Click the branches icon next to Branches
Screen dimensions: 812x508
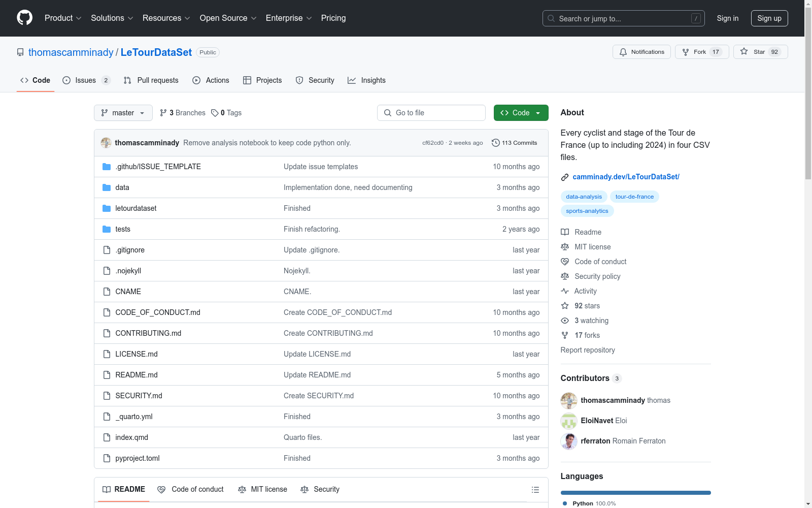163,113
